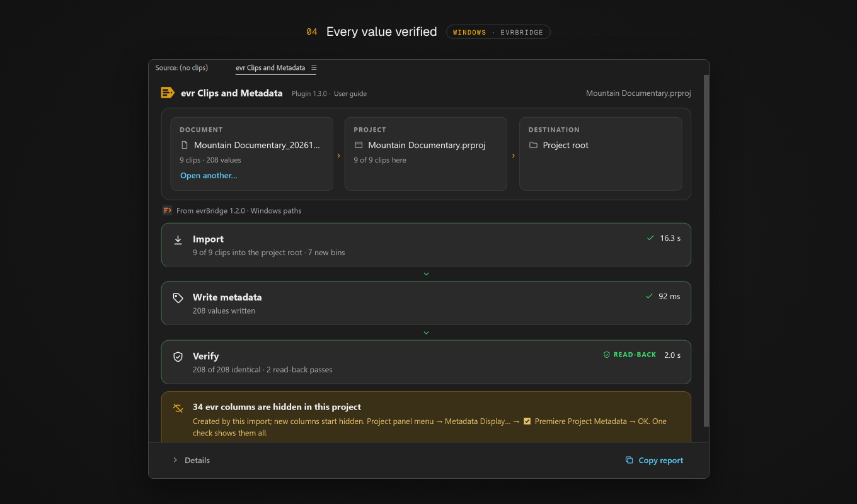Click the 9 of 9 clips into the project root text
Image resolution: width=857 pixels, height=504 pixels.
(248, 253)
